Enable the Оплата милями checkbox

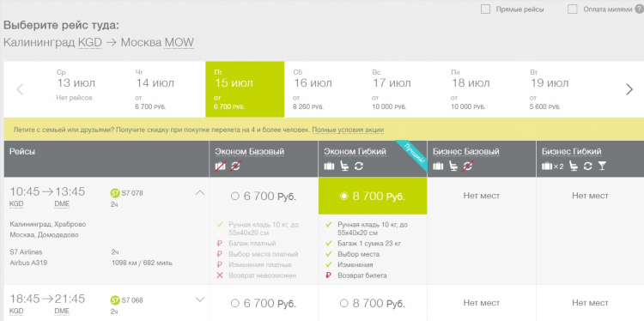[x=573, y=9]
